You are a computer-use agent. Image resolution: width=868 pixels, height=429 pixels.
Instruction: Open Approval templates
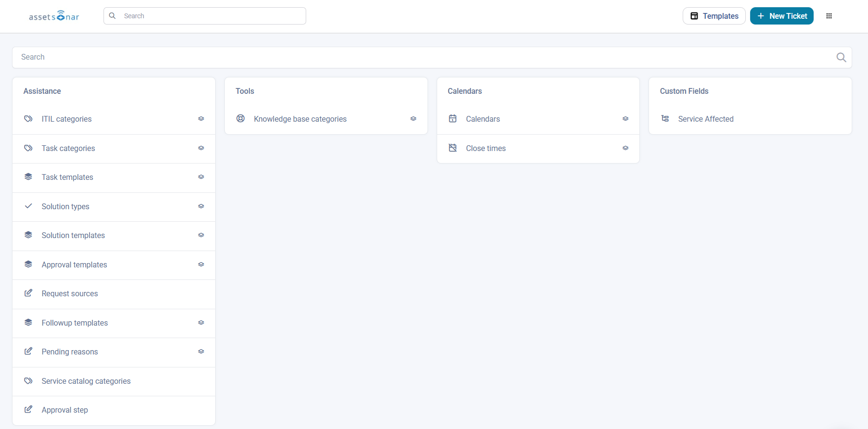tap(74, 265)
